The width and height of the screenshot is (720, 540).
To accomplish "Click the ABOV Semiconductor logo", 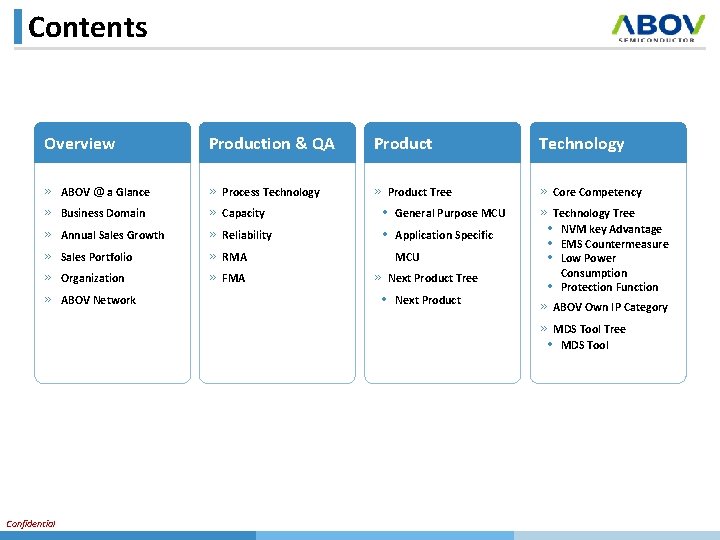I will pos(658,28).
